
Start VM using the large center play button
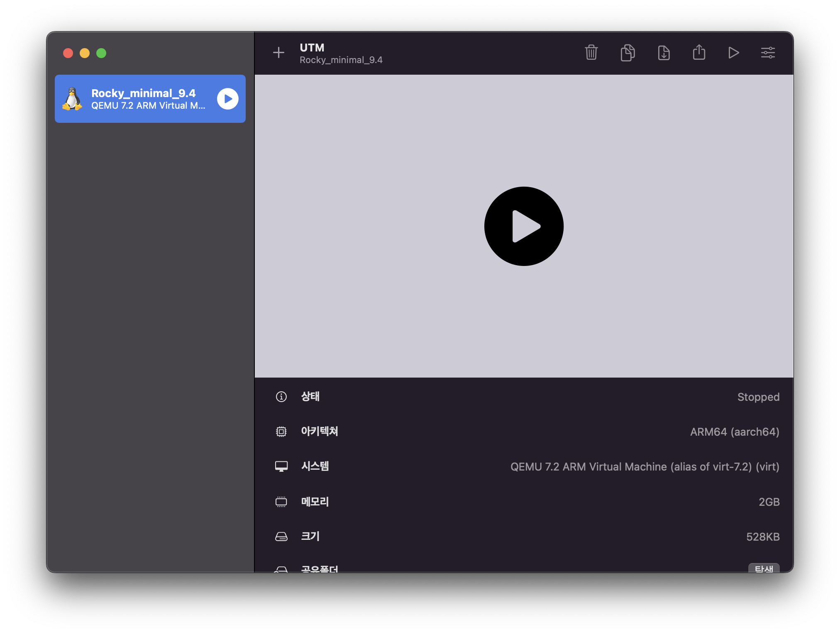(524, 226)
